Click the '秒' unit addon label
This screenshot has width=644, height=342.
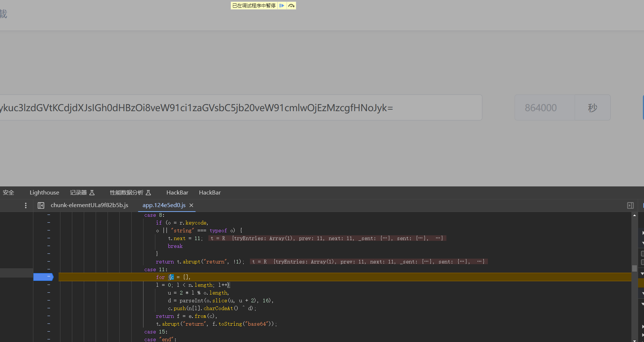[x=592, y=107]
